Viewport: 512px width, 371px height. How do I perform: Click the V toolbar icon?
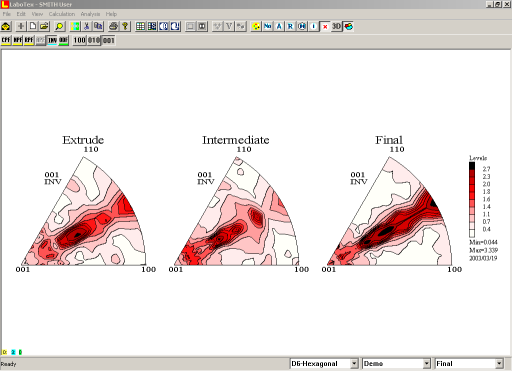point(229,26)
